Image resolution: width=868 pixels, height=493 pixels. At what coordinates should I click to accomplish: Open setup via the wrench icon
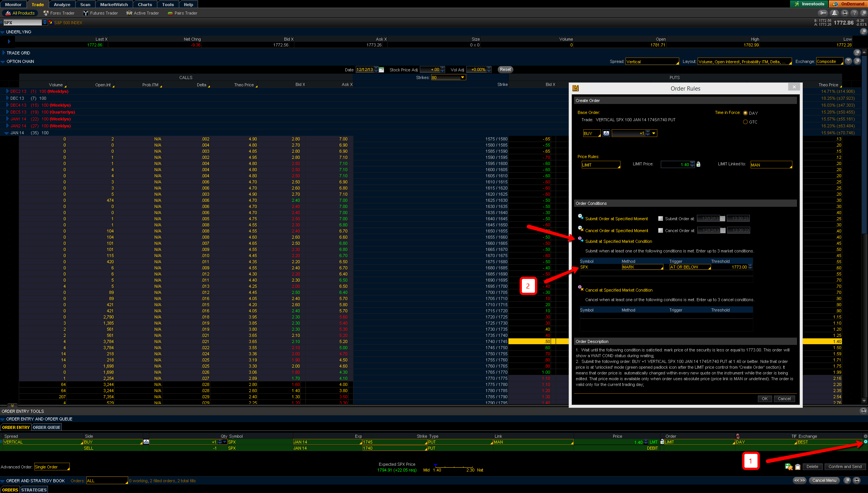click(x=823, y=13)
